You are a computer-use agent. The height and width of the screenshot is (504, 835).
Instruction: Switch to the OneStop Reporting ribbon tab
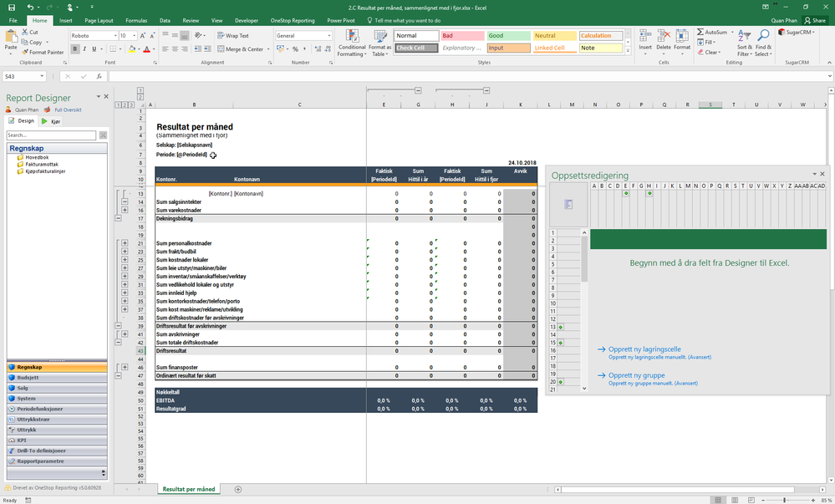tap(293, 20)
